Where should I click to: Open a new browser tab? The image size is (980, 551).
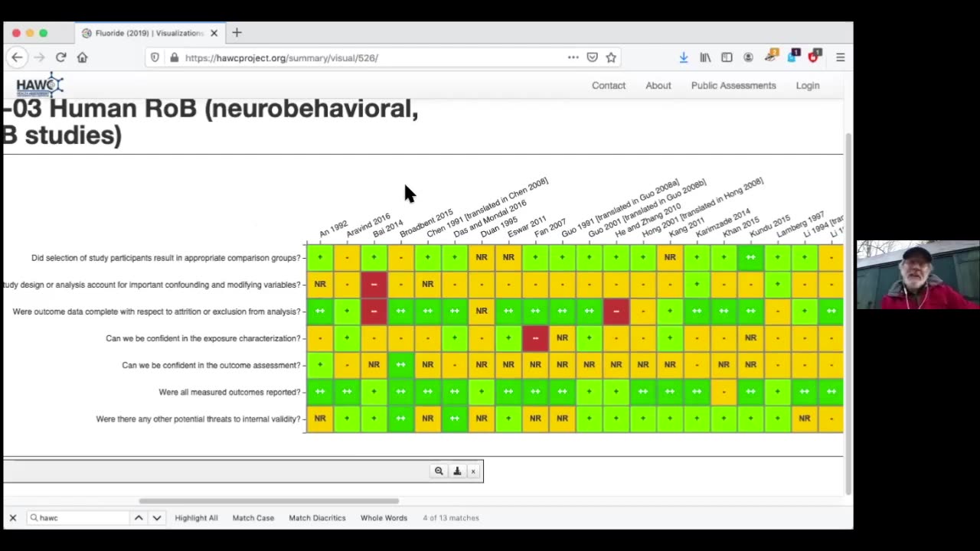237,33
